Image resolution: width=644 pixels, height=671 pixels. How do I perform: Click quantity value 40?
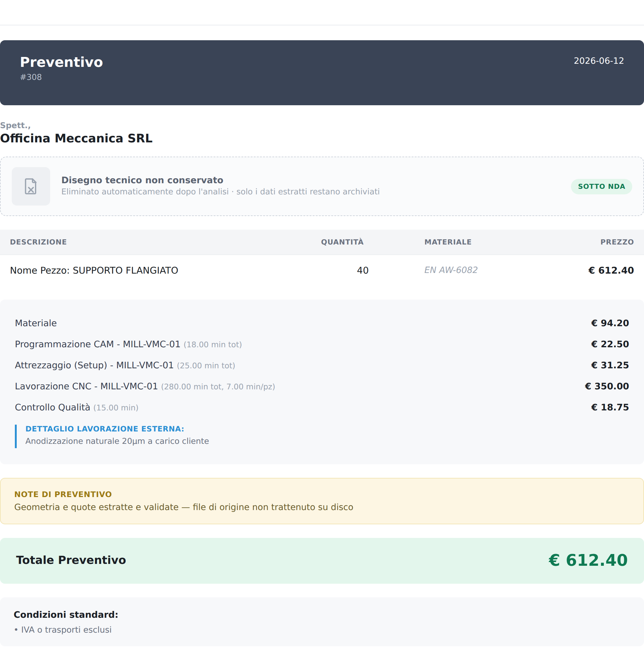(363, 271)
